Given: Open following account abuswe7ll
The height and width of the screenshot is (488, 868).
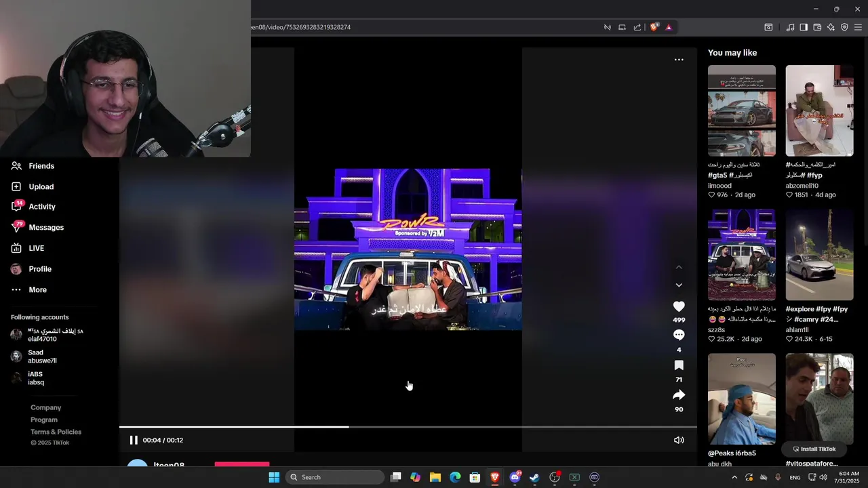Looking at the screenshot, I should click(34, 357).
